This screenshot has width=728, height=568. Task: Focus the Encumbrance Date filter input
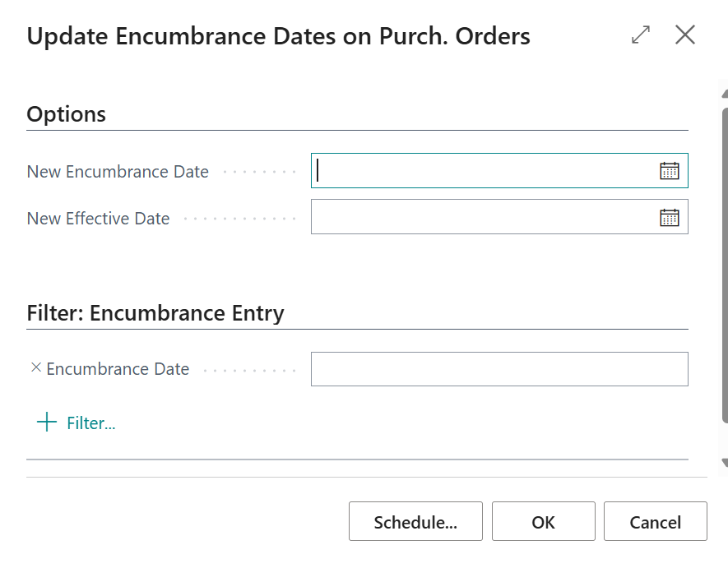(x=499, y=369)
